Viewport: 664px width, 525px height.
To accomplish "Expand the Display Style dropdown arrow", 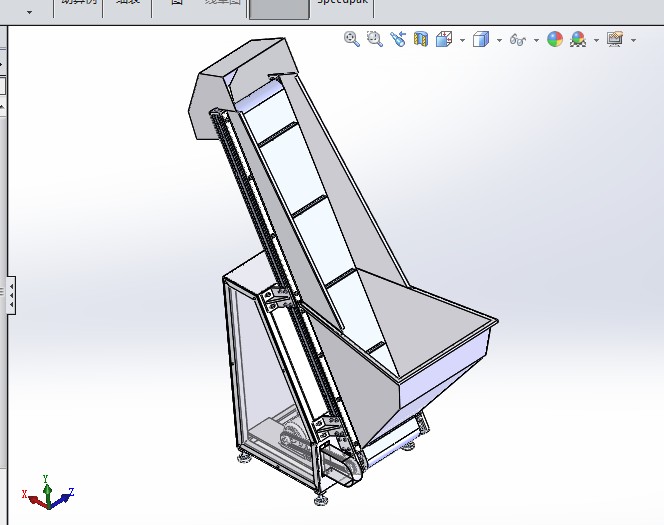I will point(499,41).
